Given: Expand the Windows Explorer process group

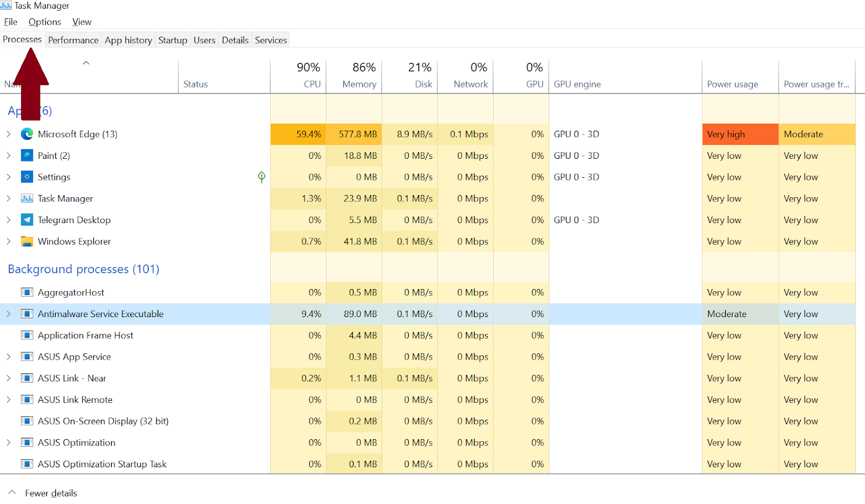Looking at the screenshot, I should (9, 241).
